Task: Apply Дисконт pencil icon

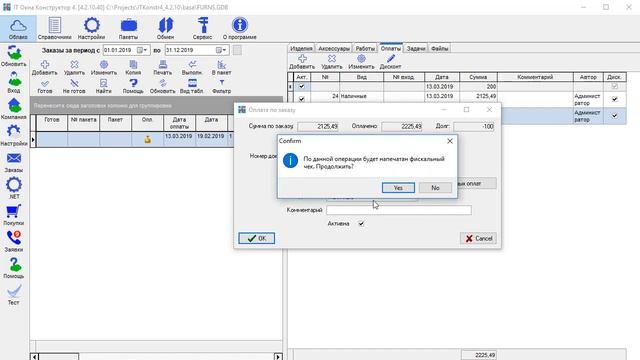Action: [x=391, y=62]
